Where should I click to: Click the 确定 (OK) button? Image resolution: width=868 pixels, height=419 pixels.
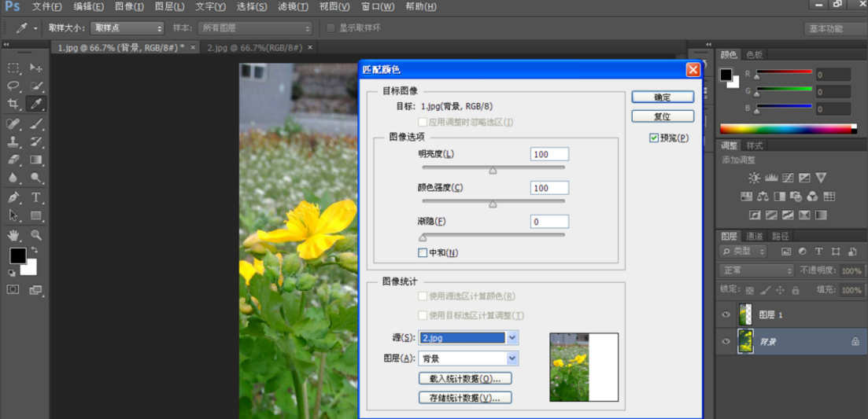[x=662, y=97]
